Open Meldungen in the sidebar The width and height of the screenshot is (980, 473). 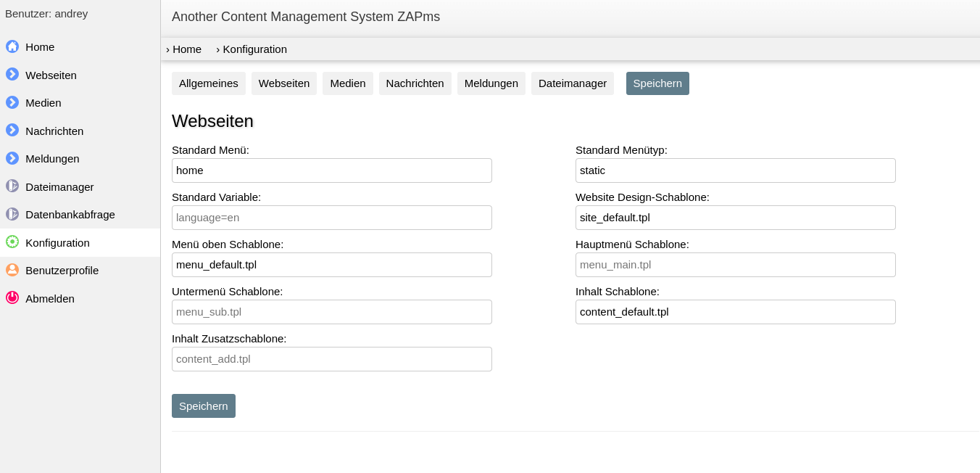tap(80, 159)
